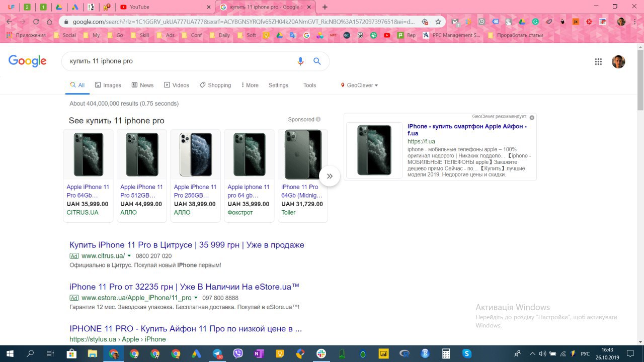Expand the estore.ua ad URL dropdown

[x=196, y=298]
